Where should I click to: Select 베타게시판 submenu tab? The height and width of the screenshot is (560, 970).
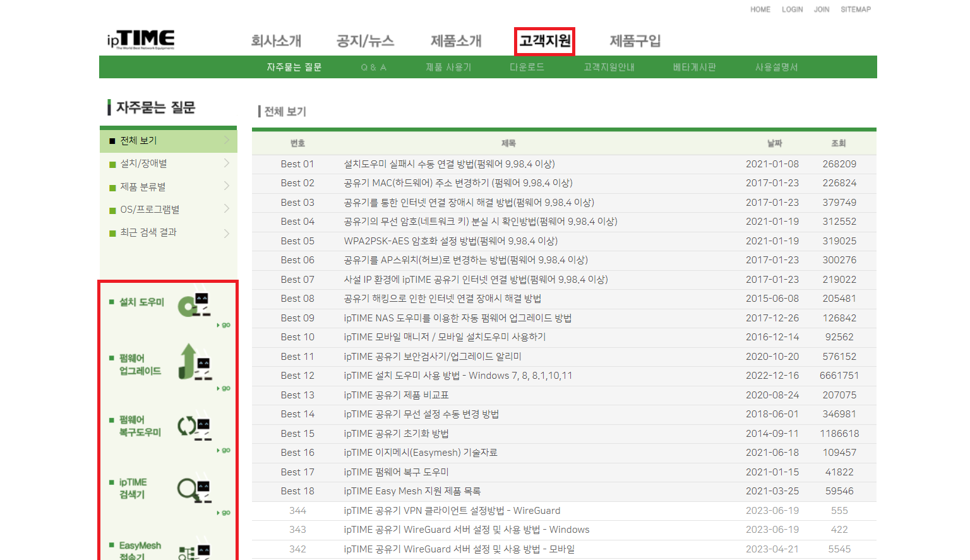click(x=695, y=67)
